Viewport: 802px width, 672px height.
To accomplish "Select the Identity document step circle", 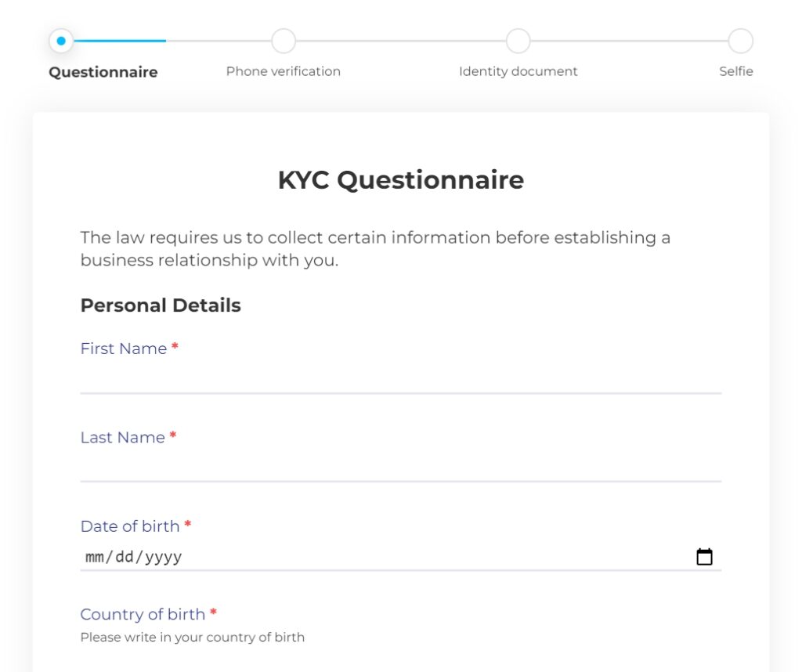I will click(x=518, y=41).
